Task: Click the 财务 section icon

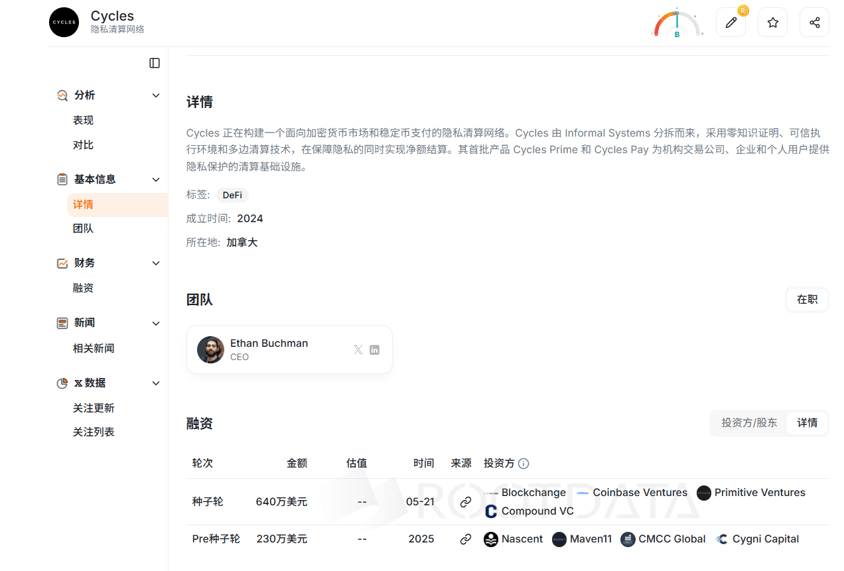Action: [62, 263]
